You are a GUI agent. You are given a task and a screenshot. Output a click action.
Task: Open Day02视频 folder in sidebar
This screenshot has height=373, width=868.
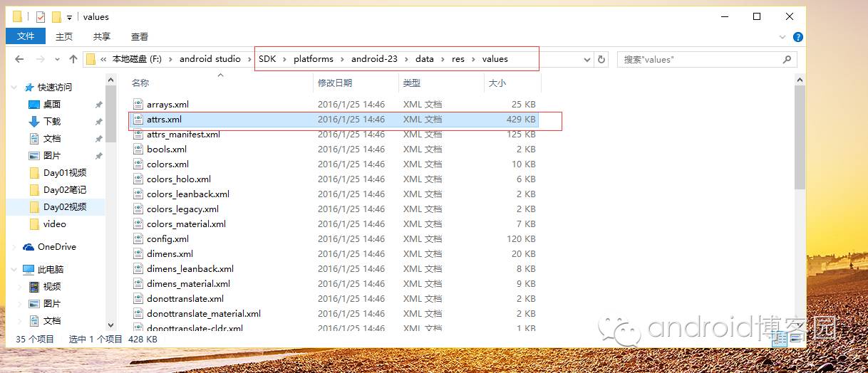(x=64, y=206)
